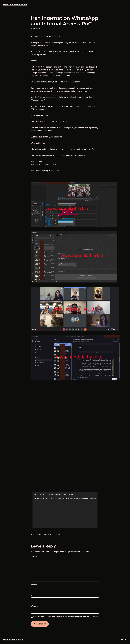Click into the Website input field
The height and width of the screenshot is (644, 130).
(x=65, y=611)
